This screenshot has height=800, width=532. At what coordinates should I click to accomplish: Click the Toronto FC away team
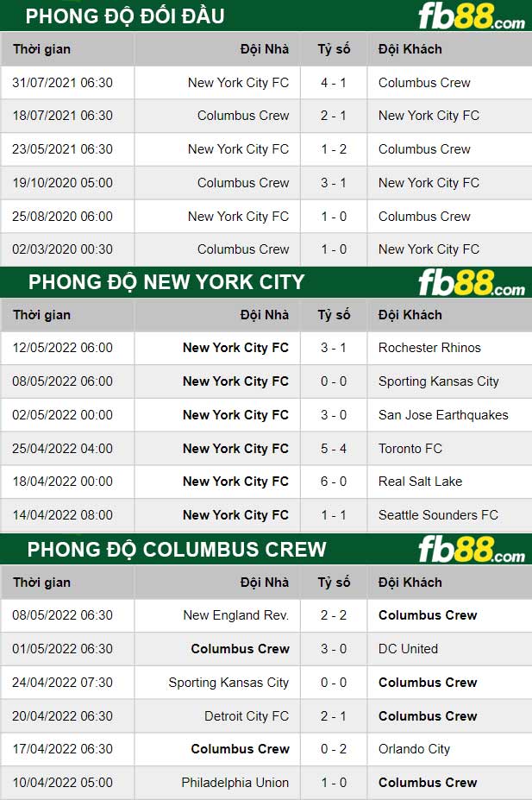point(410,449)
